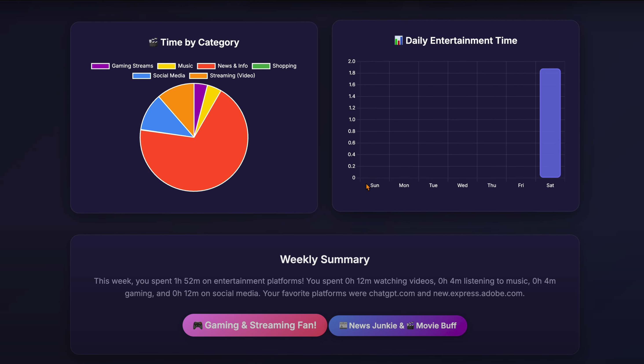Click the game controller icon on pink badge

coord(198,325)
